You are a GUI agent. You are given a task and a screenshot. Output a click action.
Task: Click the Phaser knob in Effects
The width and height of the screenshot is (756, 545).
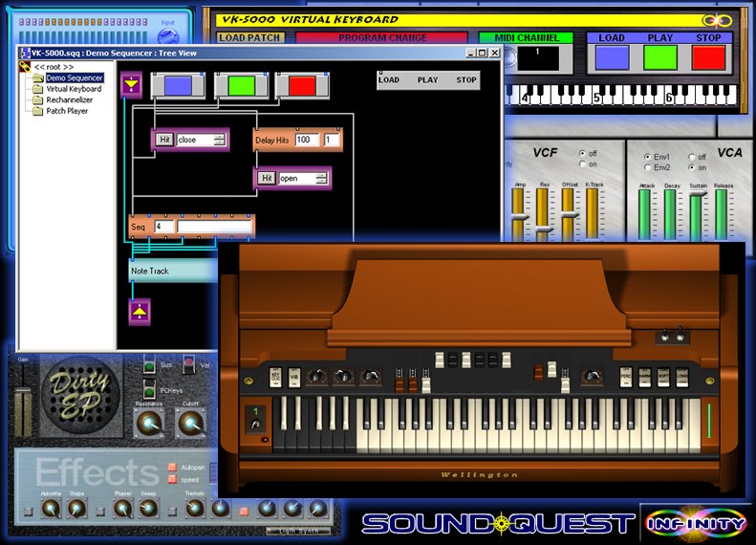(123, 509)
